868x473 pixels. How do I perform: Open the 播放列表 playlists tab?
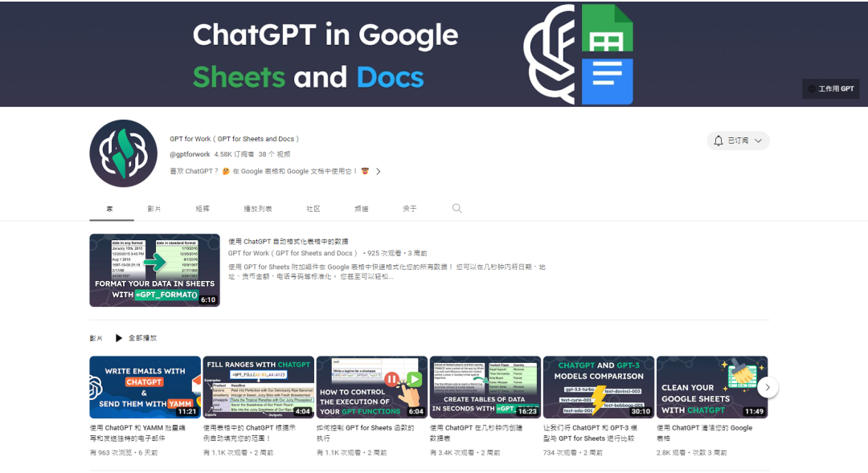pos(258,209)
